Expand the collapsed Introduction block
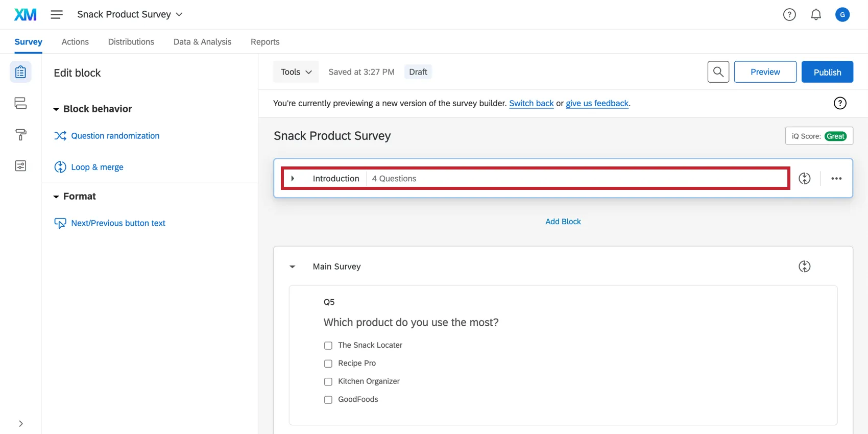 (293, 179)
